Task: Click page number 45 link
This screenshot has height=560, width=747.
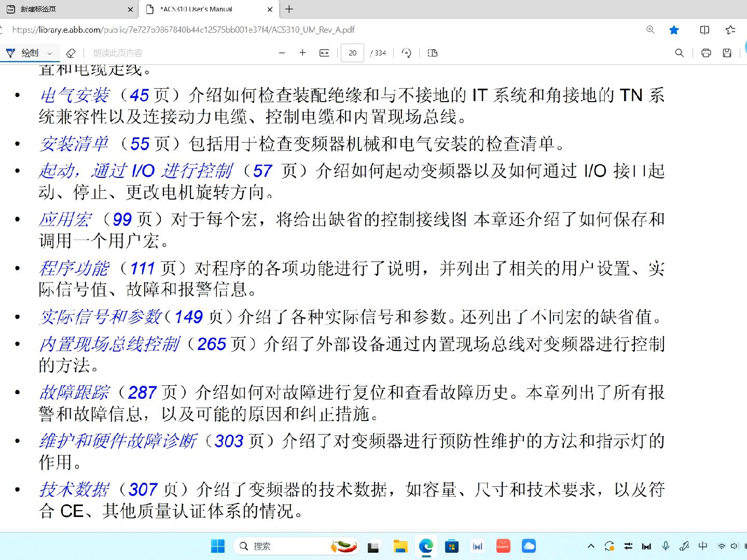Action: (140, 95)
